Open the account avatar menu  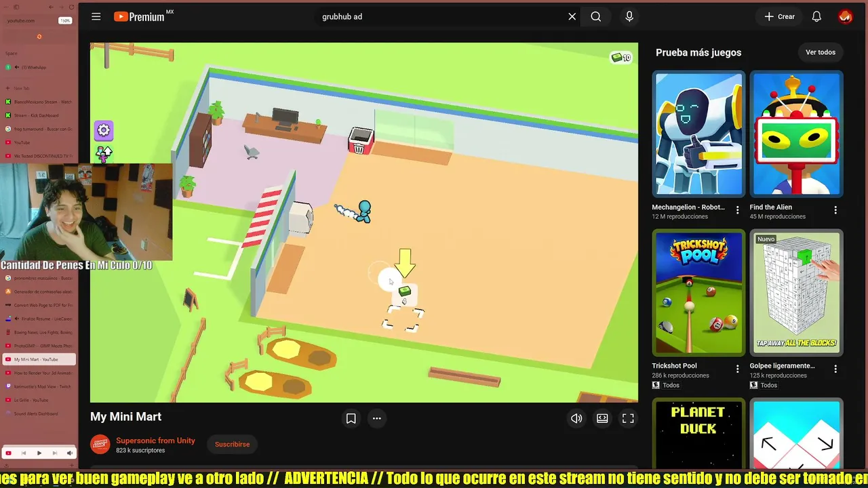click(x=845, y=17)
